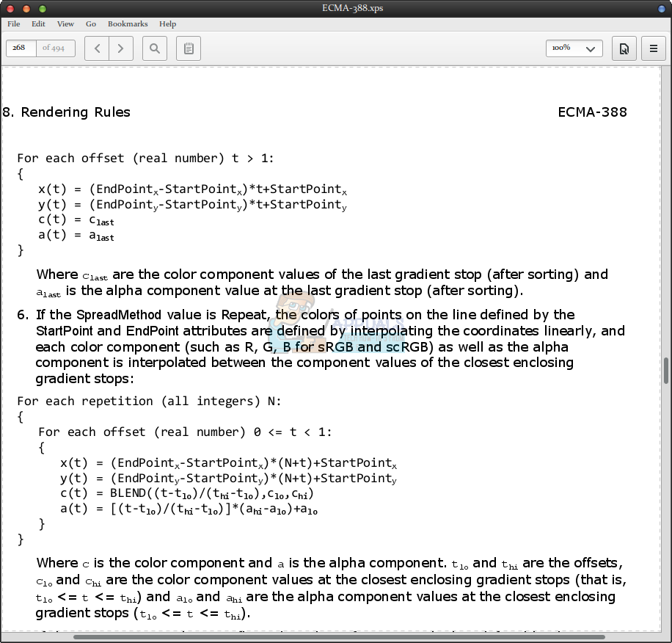Click the blue dot in title bar
This screenshot has height=643, width=672.
tap(662, 9)
